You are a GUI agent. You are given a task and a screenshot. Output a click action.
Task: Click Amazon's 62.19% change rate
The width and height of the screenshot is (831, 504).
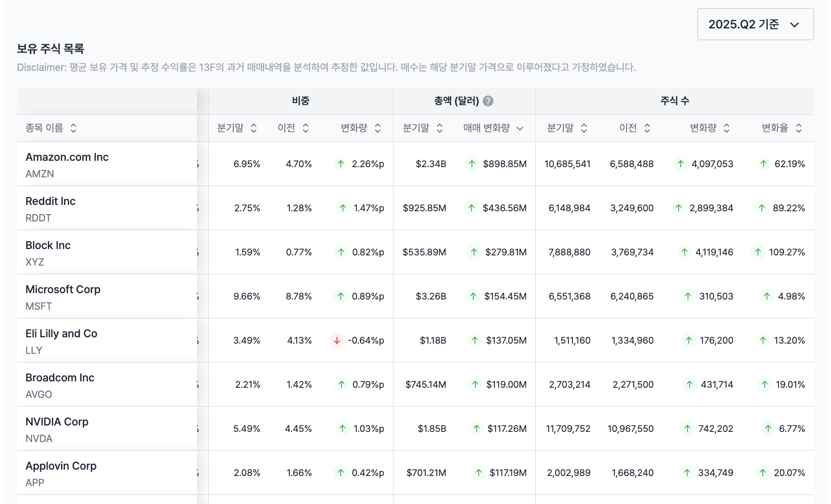790,164
